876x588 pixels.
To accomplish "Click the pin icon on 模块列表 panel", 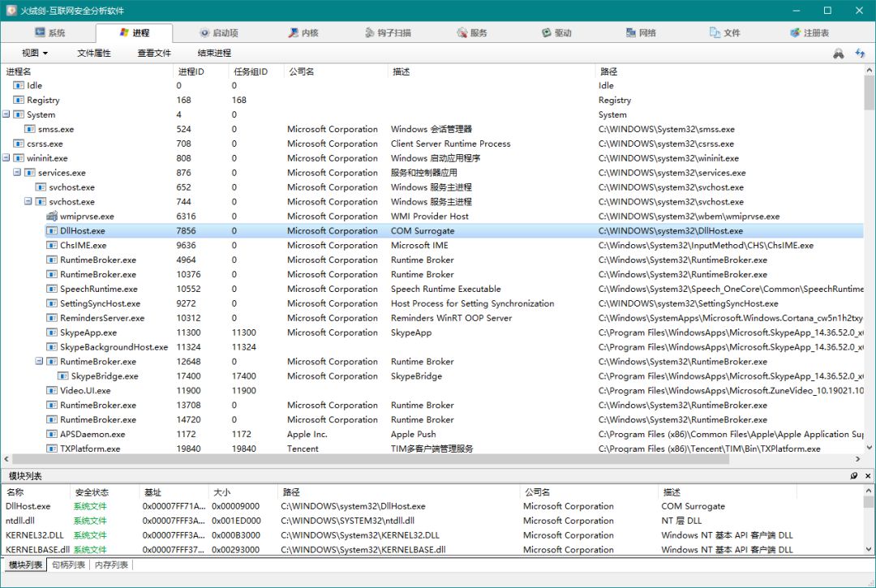I will point(854,476).
